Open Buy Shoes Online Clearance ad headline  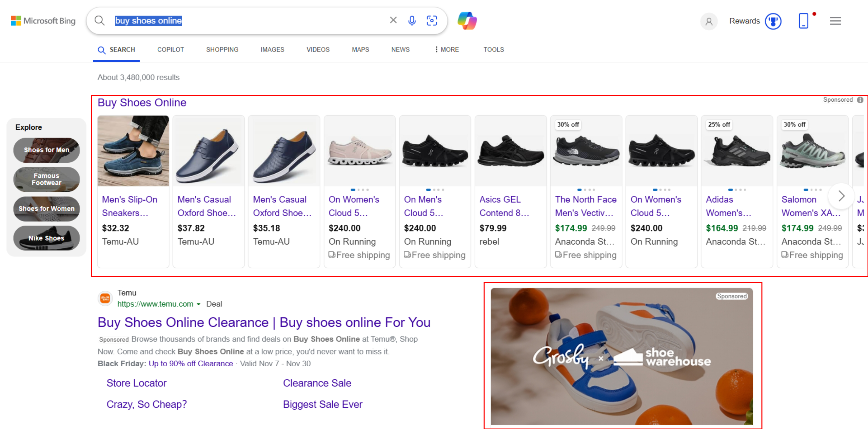(264, 322)
